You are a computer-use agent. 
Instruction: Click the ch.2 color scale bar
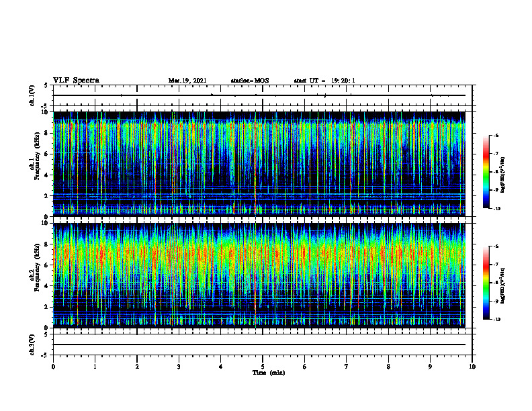click(x=486, y=283)
